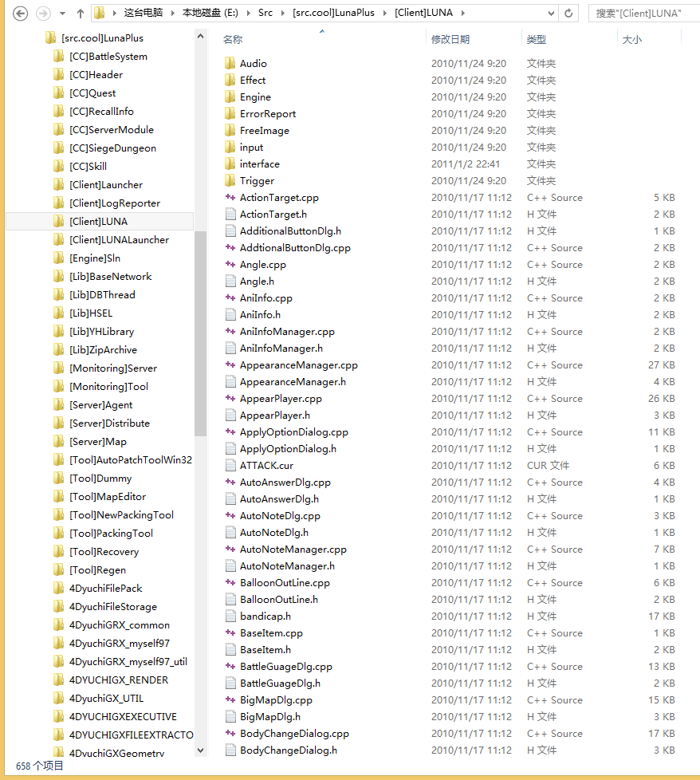Open [Tool]MapEditor in the folder tree
The width and height of the screenshot is (700, 780).
pyautogui.click(x=108, y=496)
